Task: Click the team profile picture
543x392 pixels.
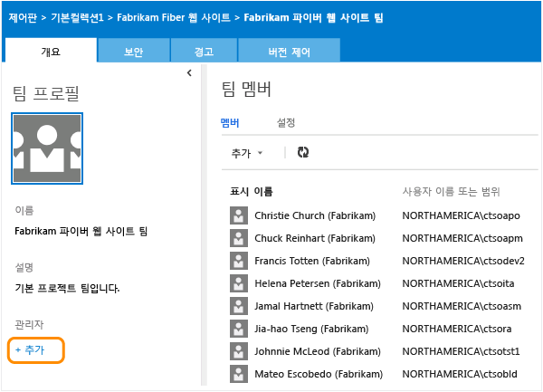Action: pos(47,148)
